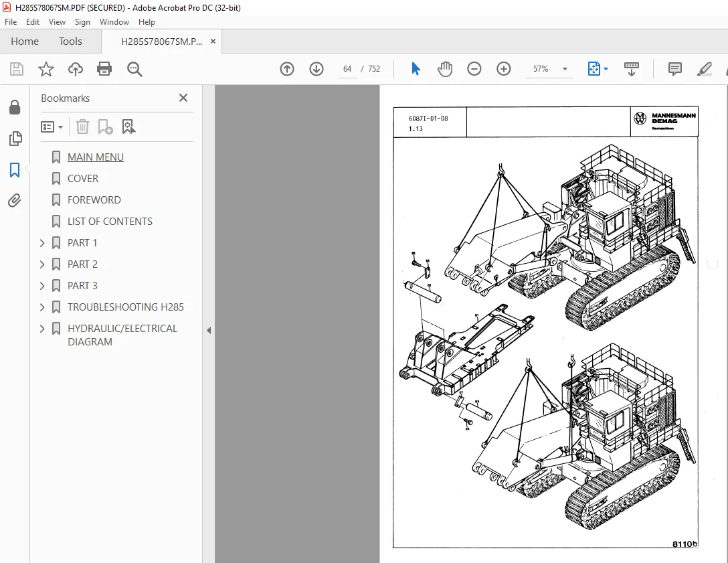Jump to the COVER bookmark
This screenshot has height=563, width=728.
[x=83, y=178]
